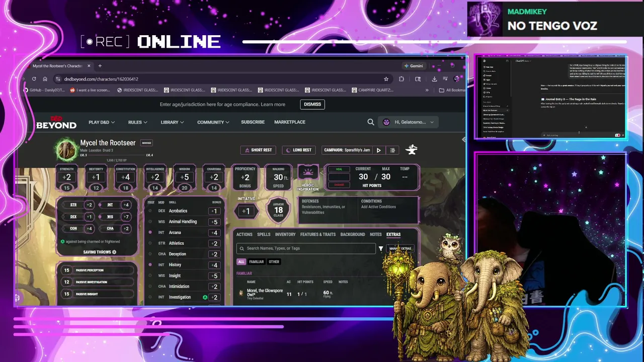The image size is (644, 362).
Task: Open the anvil character builder icon
Action: point(412,149)
